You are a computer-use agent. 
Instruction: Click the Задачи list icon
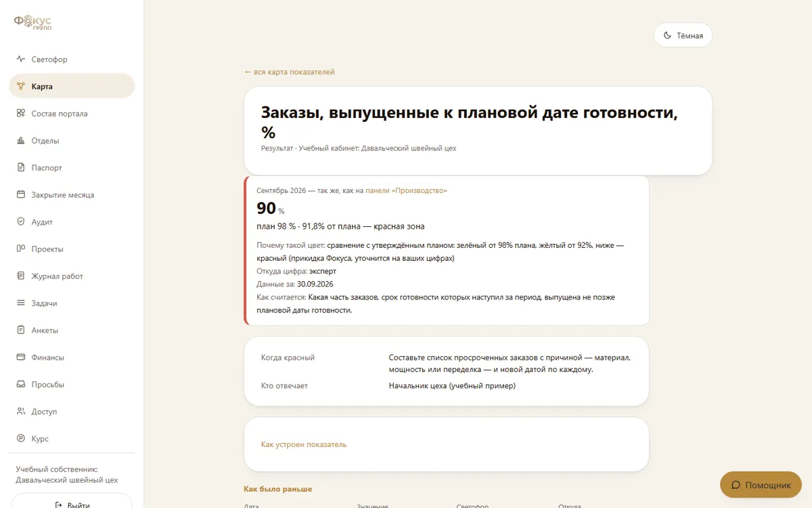21,303
